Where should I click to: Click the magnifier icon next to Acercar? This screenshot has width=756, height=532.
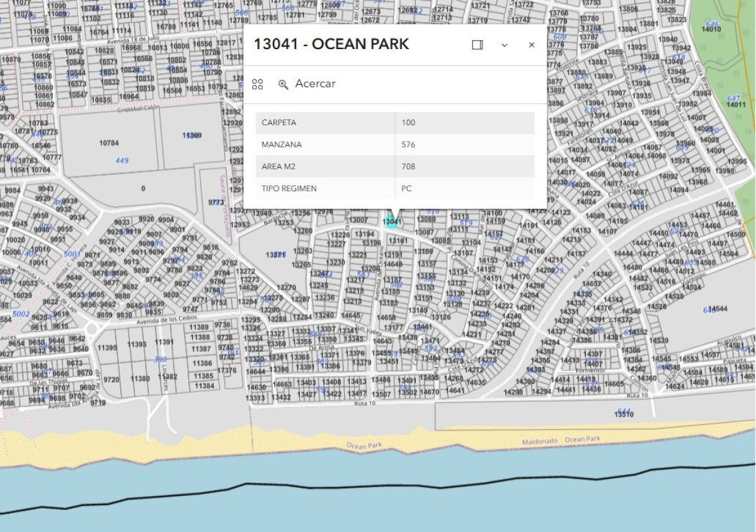coord(282,84)
